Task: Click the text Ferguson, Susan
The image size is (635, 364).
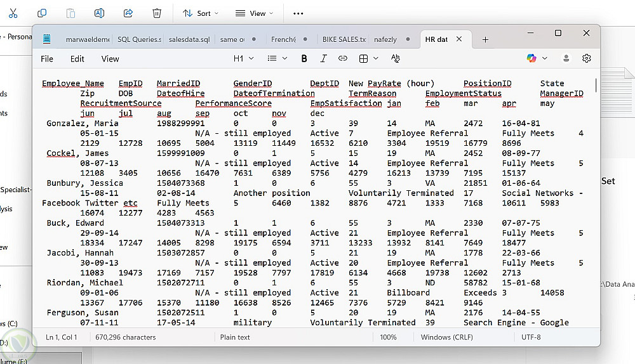Action: pos(83,313)
